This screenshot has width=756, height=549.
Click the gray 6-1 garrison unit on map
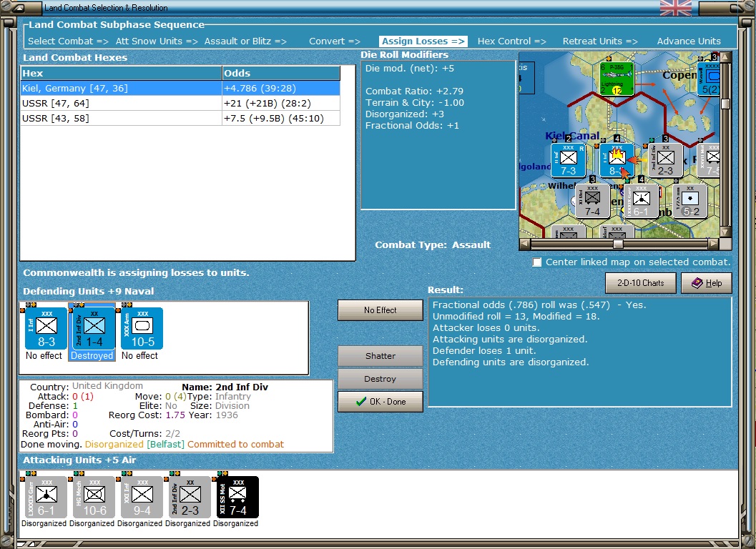pyautogui.click(x=641, y=202)
